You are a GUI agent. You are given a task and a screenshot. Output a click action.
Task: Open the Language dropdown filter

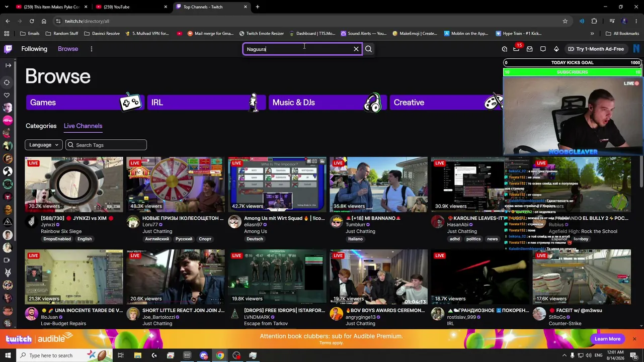(x=44, y=145)
